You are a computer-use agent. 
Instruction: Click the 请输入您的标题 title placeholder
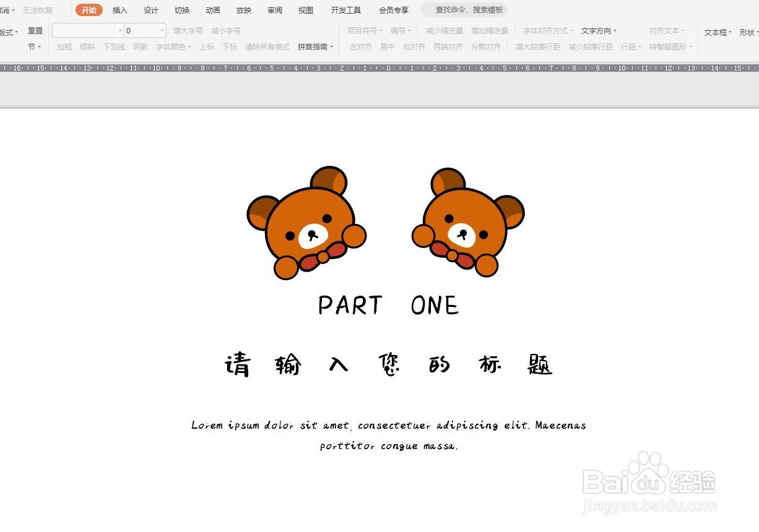point(388,365)
